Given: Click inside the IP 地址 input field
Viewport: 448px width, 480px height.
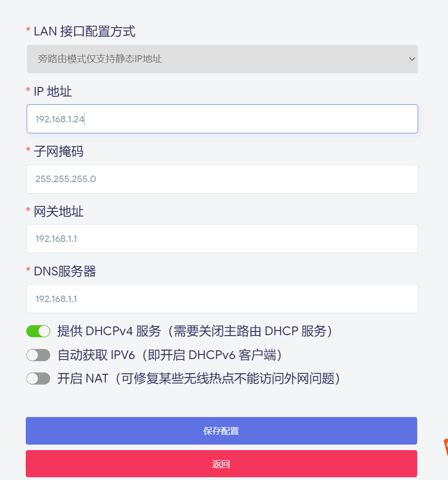Looking at the screenshot, I should point(222,119).
